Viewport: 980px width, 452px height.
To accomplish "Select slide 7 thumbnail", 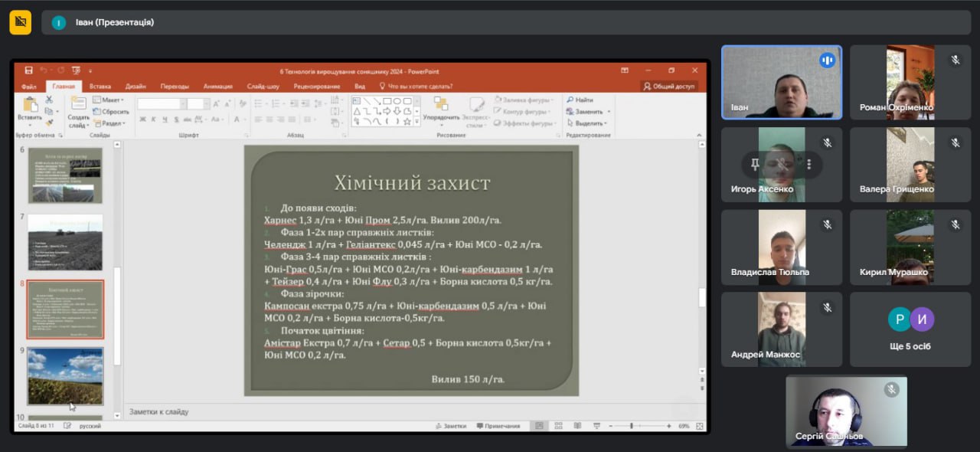I will point(65,242).
